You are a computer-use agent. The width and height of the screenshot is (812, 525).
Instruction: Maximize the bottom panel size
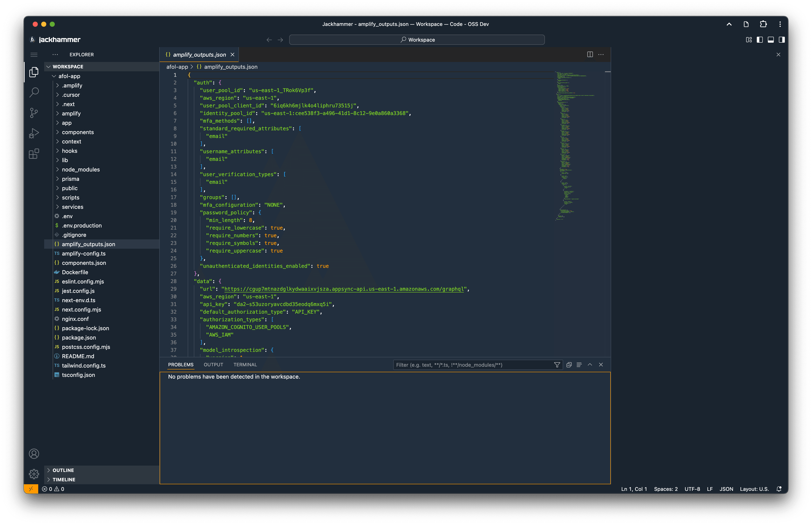(x=590, y=365)
